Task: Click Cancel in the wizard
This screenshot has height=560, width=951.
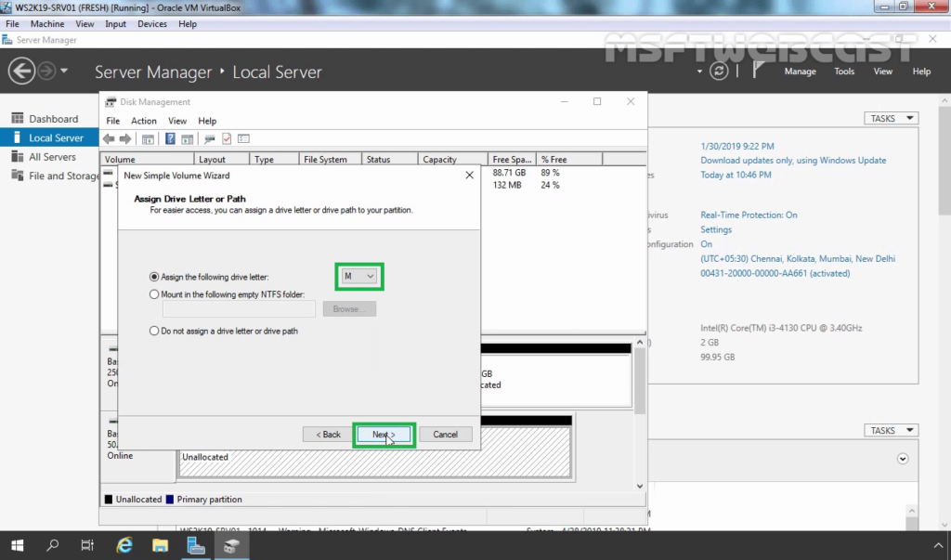Action: coord(445,435)
